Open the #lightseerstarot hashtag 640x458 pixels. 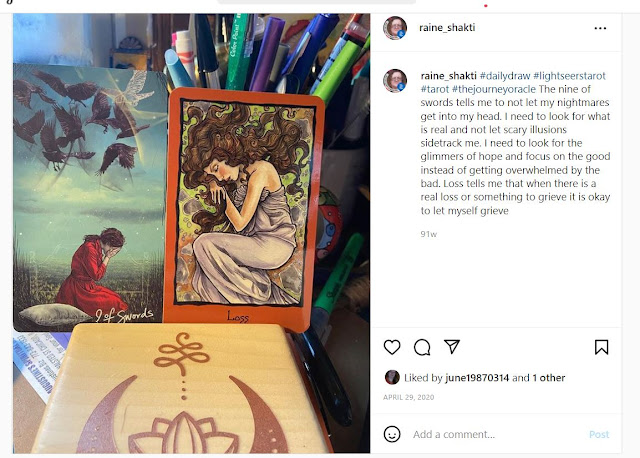pyautogui.click(x=570, y=76)
